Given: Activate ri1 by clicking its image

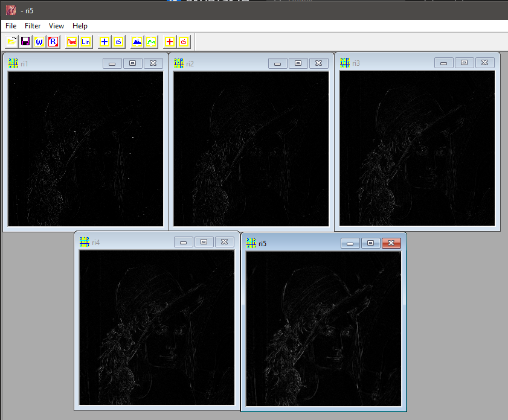Looking at the screenshot, I should point(86,149).
